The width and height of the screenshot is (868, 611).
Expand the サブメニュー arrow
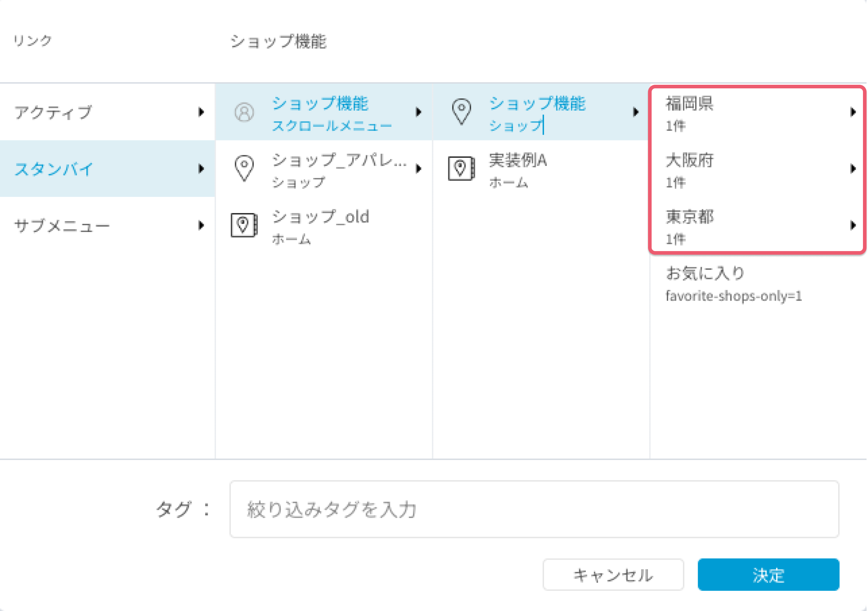(x=201, y=225)
